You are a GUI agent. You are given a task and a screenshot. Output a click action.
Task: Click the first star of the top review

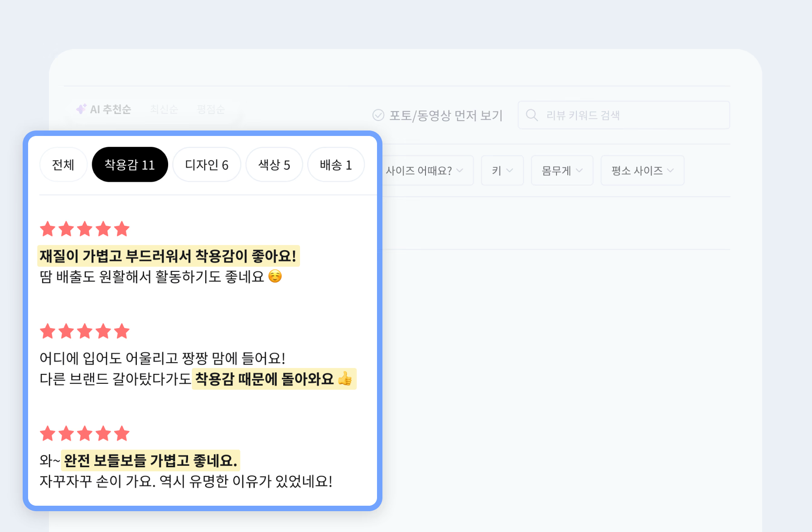pyautogui.click(x=48, y=229)
